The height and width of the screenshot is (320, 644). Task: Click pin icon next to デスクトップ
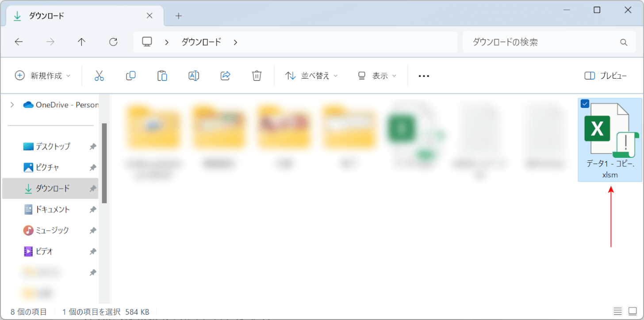click(93, 147)
